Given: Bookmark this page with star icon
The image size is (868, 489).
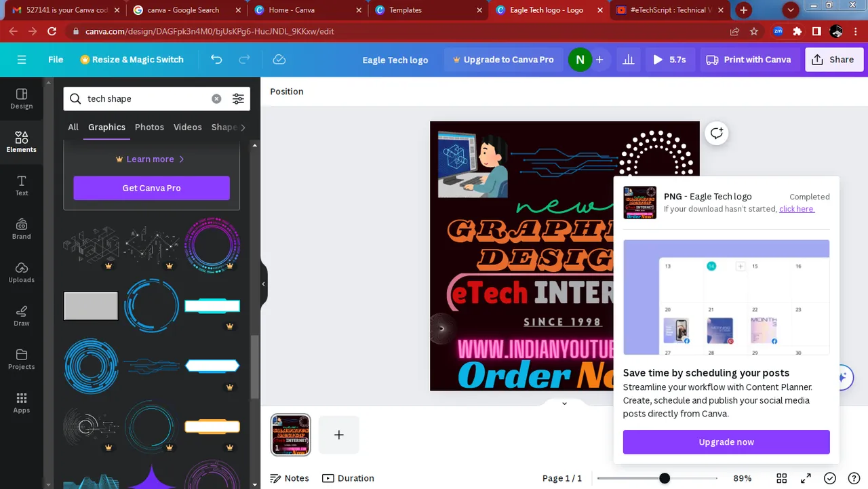Looking at the screenshot, I should click(754, 31).
